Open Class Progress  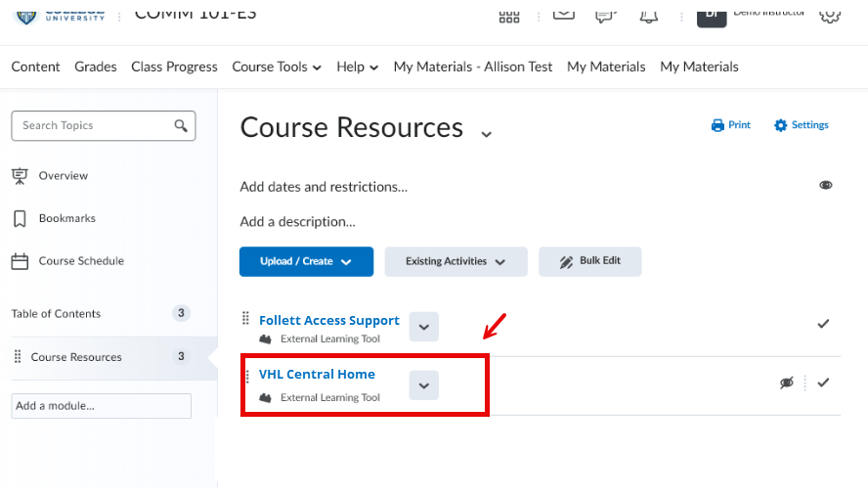174,68
